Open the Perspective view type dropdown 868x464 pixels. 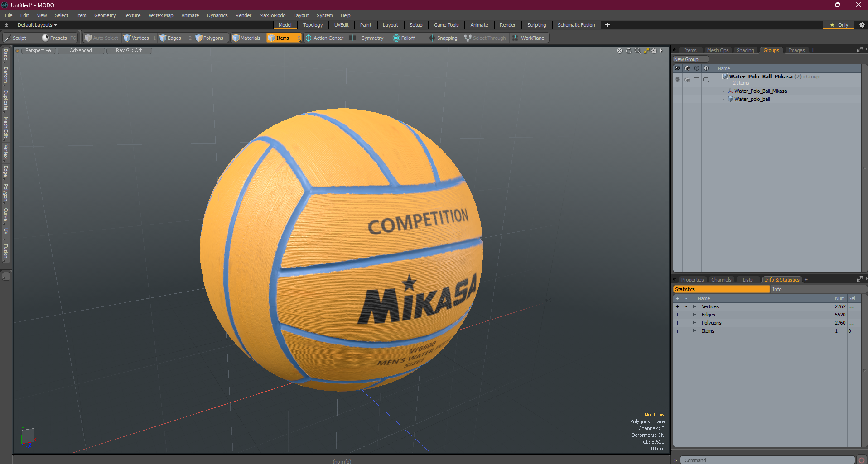(x=38, y=51)
